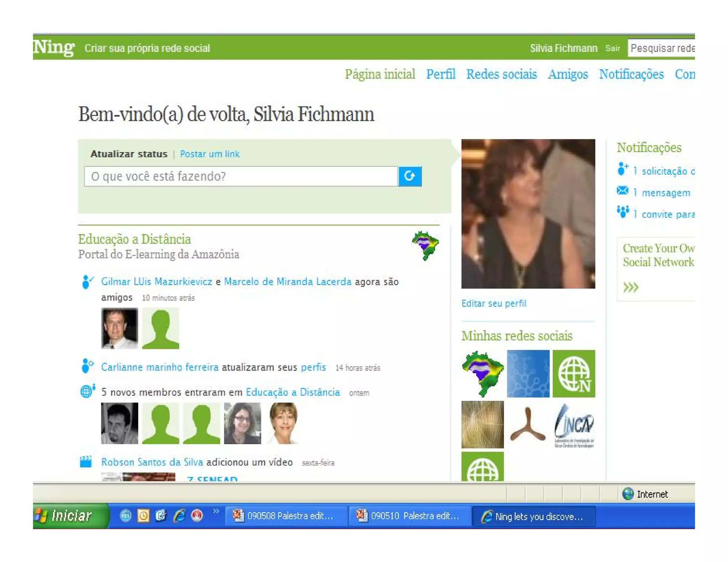Open the Perfil navigation tab
The height and width of the screenshot is (562, 728).
click(x=440, y=74)
